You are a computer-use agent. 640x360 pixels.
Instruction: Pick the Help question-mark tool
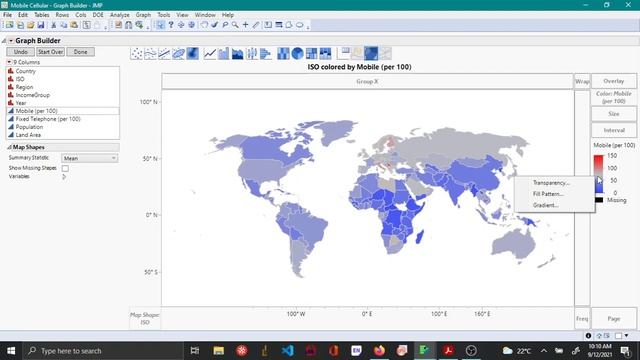[171, 25]
